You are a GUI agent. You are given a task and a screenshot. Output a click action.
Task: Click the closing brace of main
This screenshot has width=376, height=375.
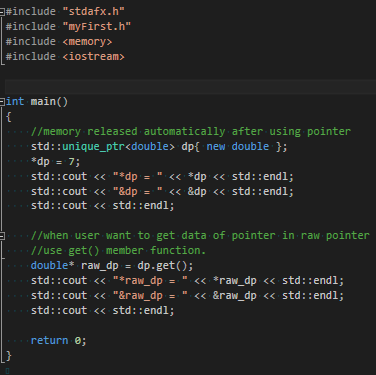tap(9, 356)
